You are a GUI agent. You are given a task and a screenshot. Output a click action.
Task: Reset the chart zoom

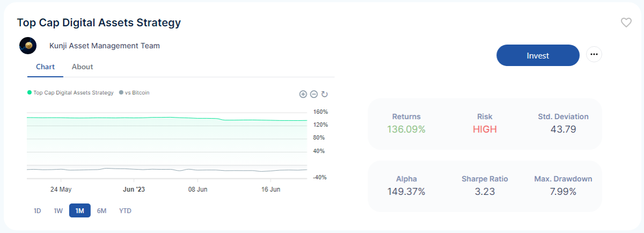point(324,94)
